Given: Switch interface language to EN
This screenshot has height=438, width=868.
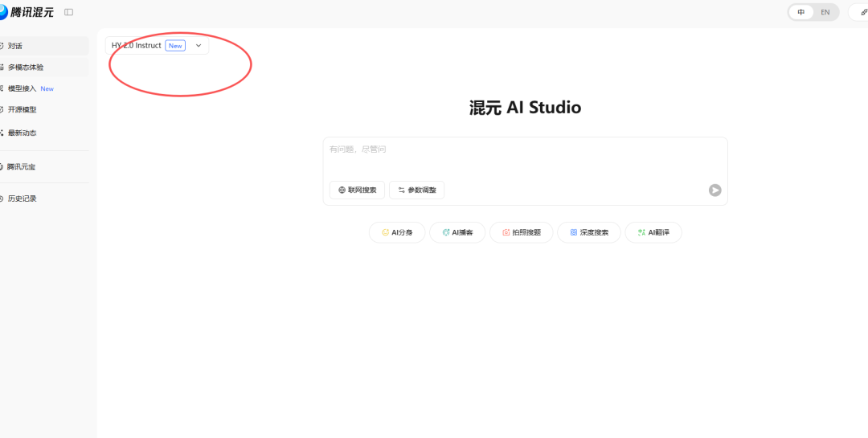Looking at the screenshot, I should 825,12.
